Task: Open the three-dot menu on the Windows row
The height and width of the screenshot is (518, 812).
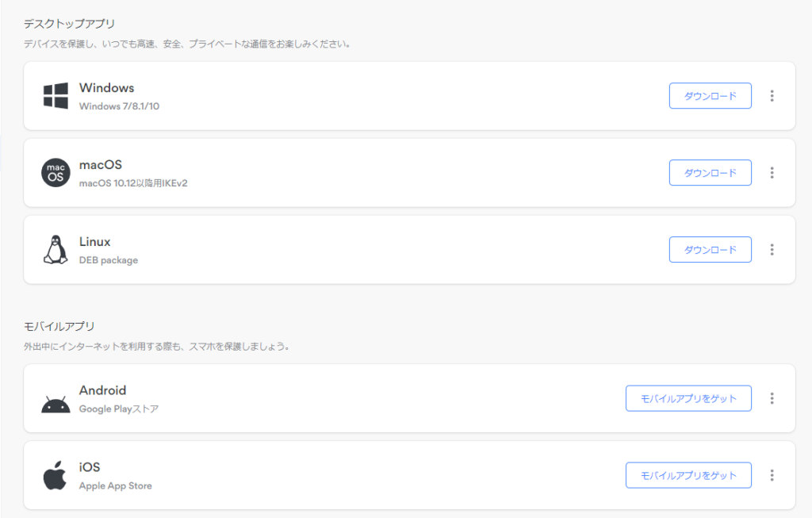Action: [x=772, y=95]
